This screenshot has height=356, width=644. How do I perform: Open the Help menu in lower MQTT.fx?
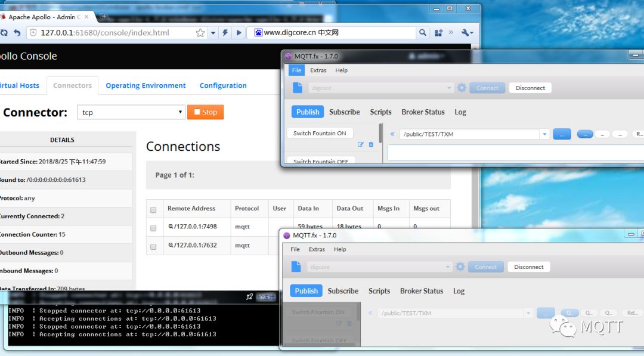point(340,249)
